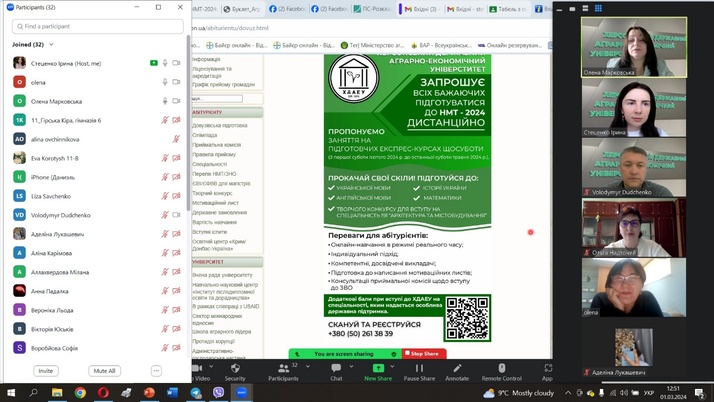The height and width of the screenshot is (402, 714).
Task: Select the Annotate pencil tool
Action: point(457,372)
